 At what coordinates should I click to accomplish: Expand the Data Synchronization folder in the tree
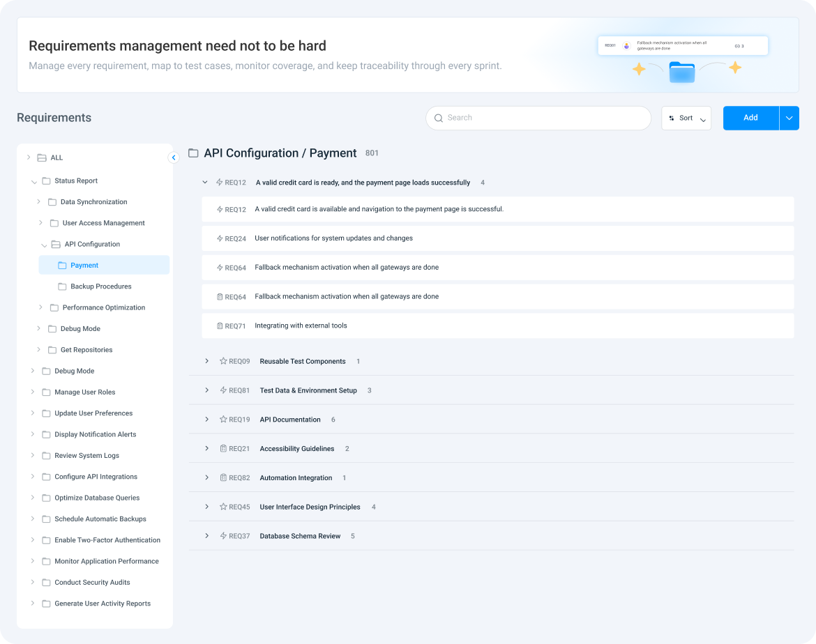(x=39, y=202)
